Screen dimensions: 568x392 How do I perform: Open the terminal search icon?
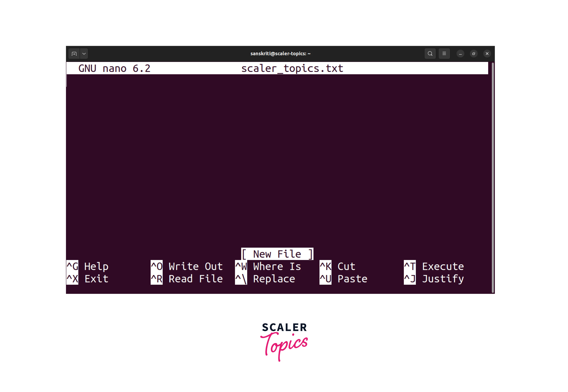(430, 54)
